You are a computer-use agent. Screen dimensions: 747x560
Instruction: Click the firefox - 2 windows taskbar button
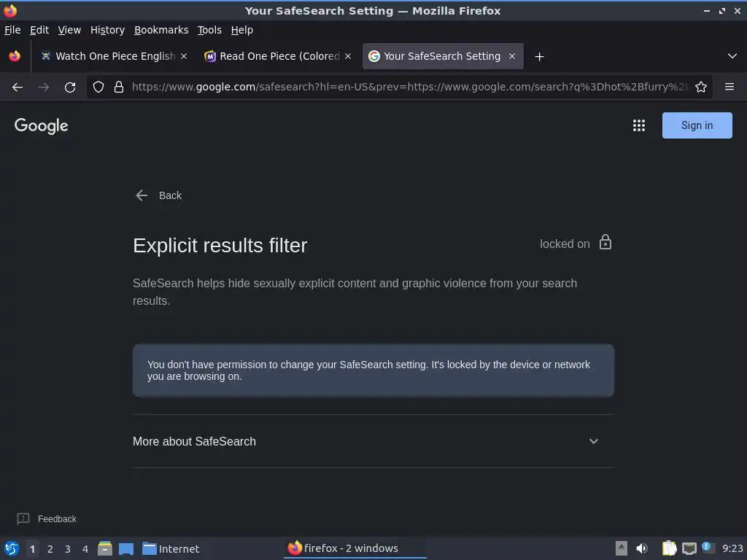355,548
